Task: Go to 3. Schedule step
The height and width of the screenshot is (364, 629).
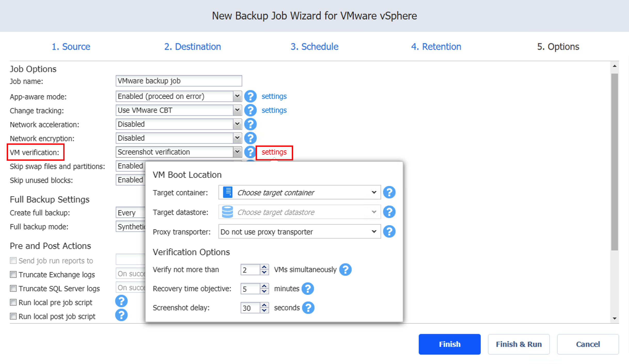Action: coord(314,47)
